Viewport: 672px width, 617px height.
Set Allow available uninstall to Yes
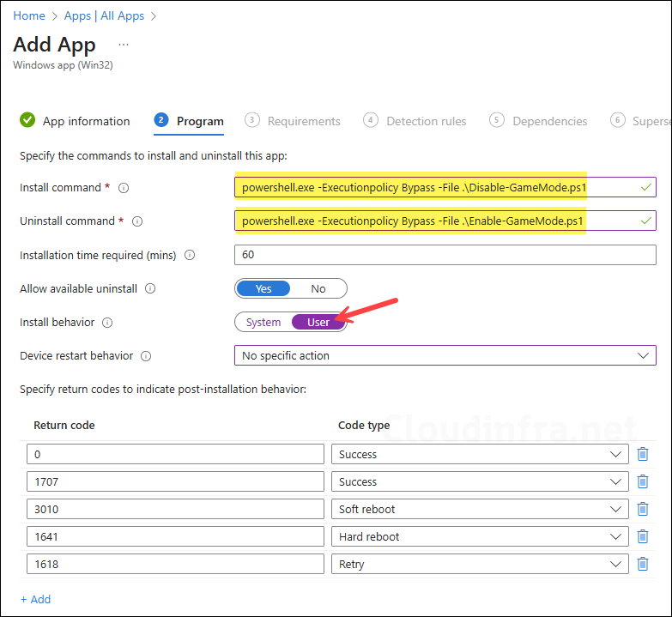(x=263, y=289)
